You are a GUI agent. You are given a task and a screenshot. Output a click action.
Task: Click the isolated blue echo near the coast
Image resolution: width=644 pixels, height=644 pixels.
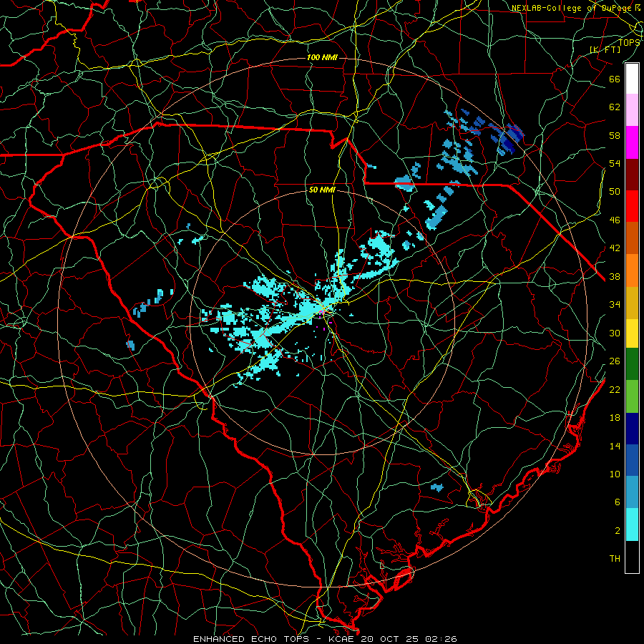[x=437, y=487]
